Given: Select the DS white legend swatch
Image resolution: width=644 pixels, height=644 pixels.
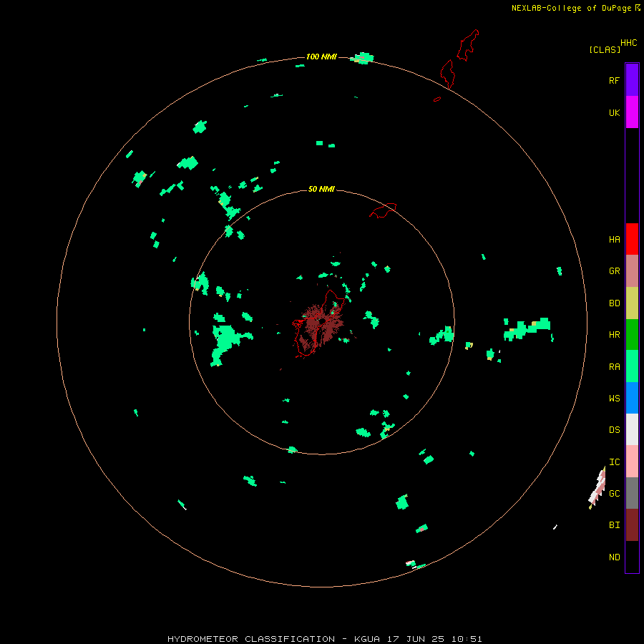Looking at the screenshot, I should click(x=632, y=429).
